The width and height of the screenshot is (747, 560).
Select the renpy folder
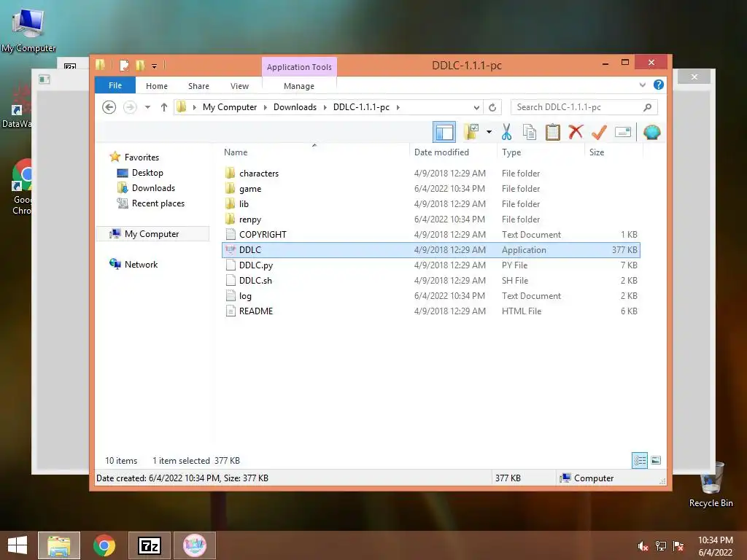(x=430, y=219)
